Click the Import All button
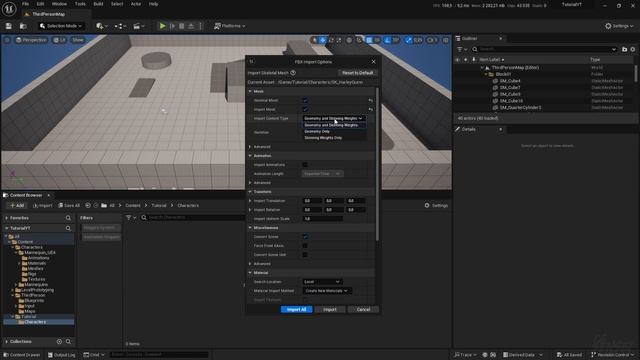Screen dimensions: 640x360 point(296,309)
